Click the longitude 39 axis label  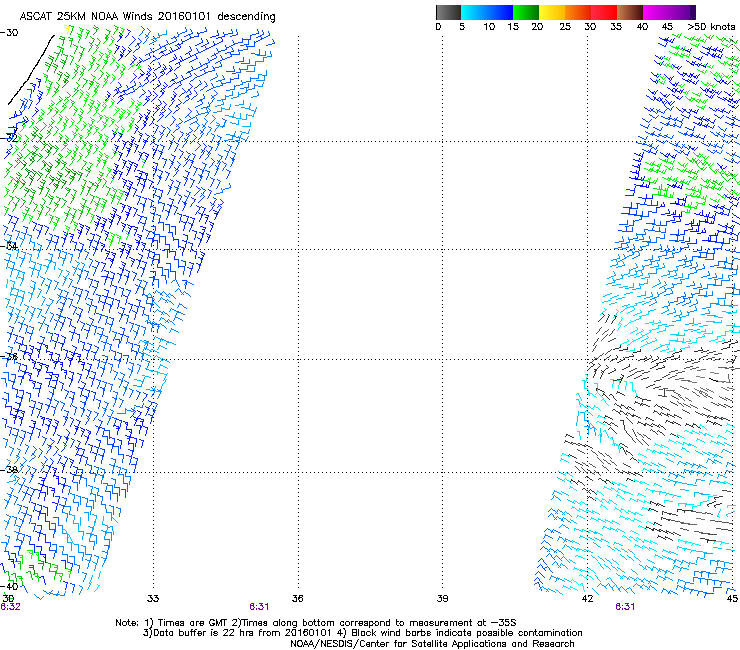click(442, 598)
